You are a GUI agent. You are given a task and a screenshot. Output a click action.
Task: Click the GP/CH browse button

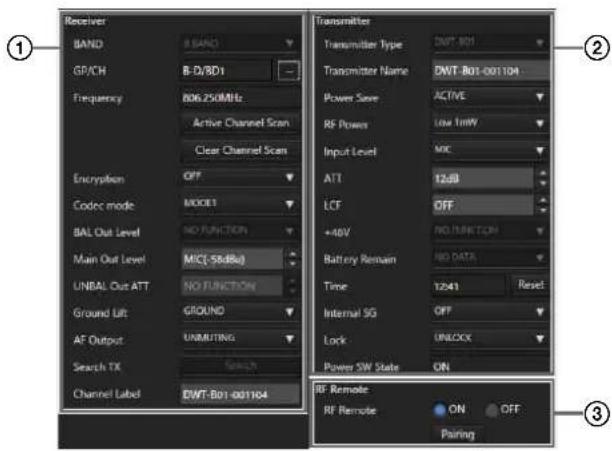pos(289,71)
